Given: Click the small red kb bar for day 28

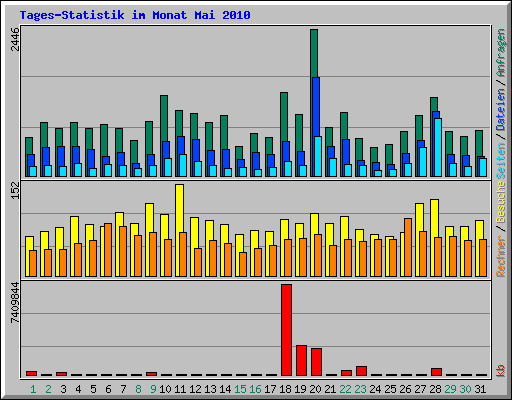Looking at the screenshot, I should tap(436, 372).
